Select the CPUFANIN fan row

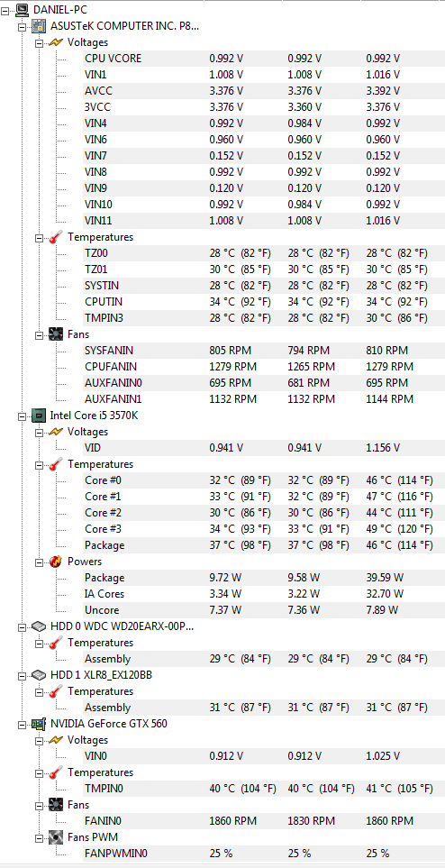tap(263, 367)
